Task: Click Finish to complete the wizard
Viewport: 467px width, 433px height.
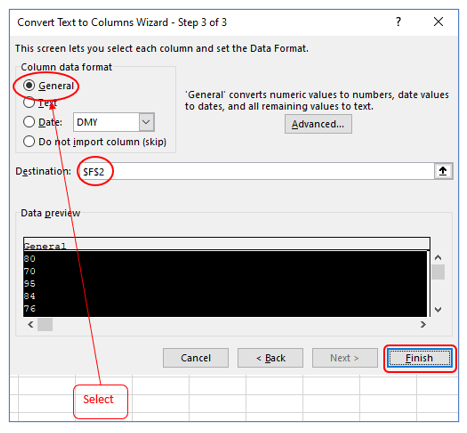Action: click(x=419, y=358)
